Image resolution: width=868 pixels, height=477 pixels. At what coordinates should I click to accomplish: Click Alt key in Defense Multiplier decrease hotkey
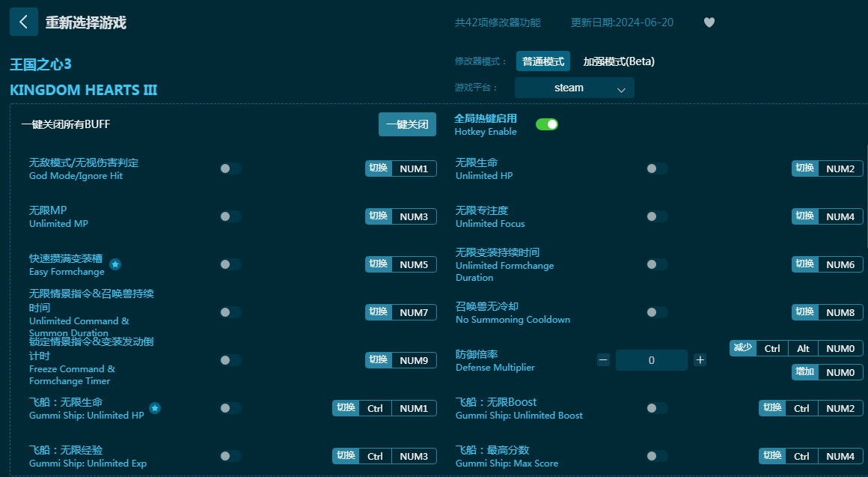[x=803, y=348]
